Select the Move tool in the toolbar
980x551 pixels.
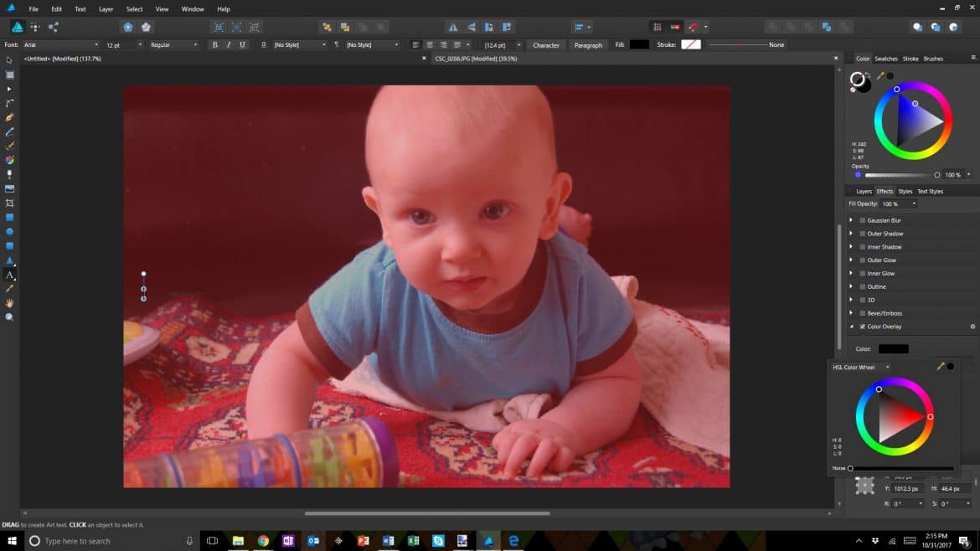(9, 60)
